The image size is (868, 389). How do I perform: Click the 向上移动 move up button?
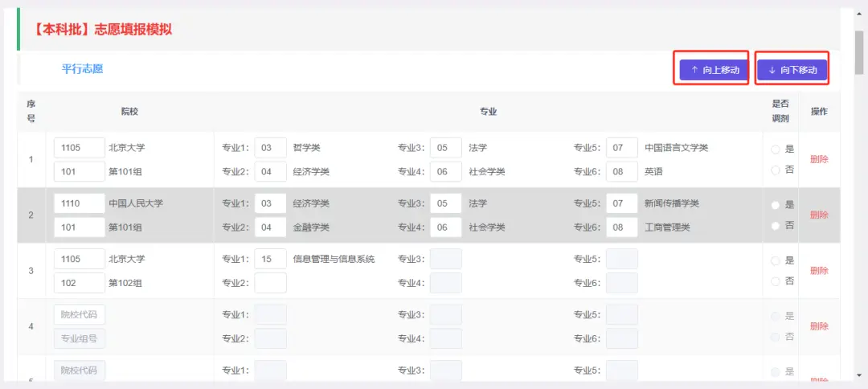click(714, 70)
